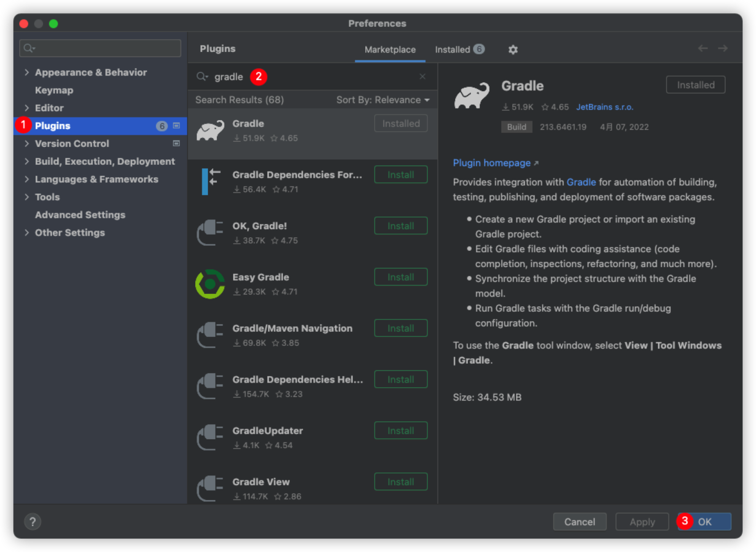Viewport: 756px width, 552px height.
Task: Click the Apply button
Action: (x=642, y=522)
